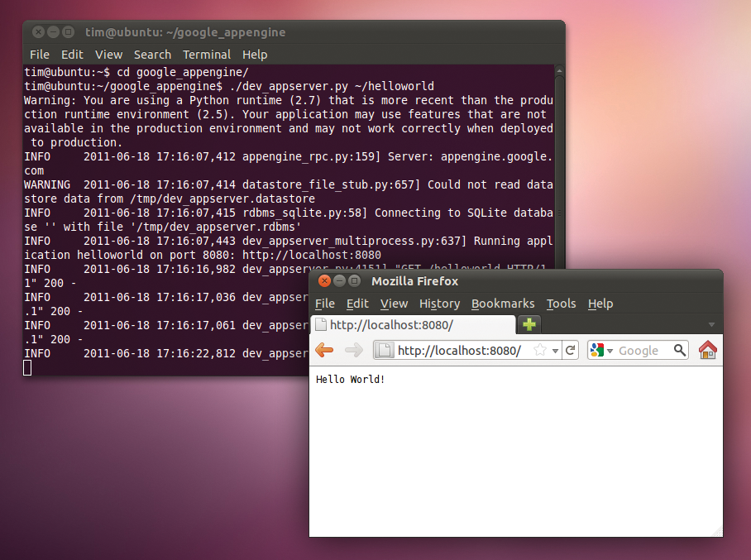Viewport: 751px width, 560px height.
Task: Open the Bookmarks menu in Firefox
Action: [x=503, y=304]
